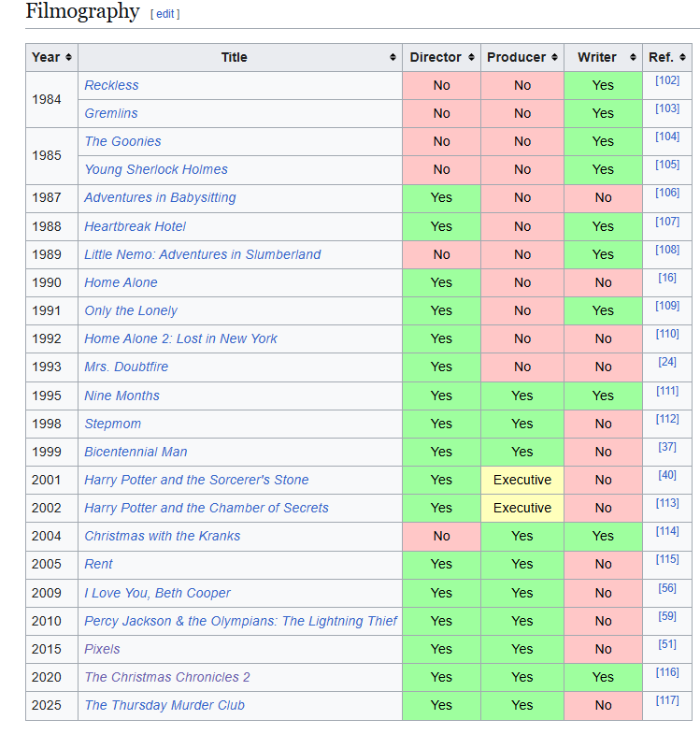Screen dimensions: 700x734
Task: Open Little Nemo: Adventures in Slumberland link
Action: [203, 254]
